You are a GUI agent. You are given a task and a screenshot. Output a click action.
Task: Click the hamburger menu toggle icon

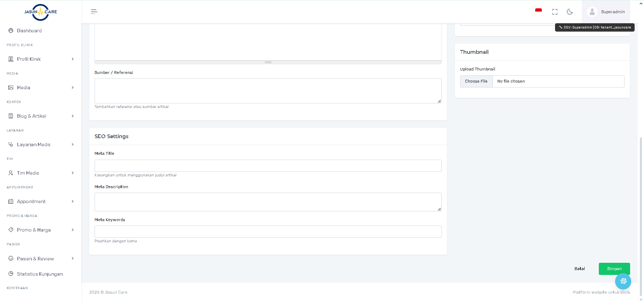[x=94, y=12]
